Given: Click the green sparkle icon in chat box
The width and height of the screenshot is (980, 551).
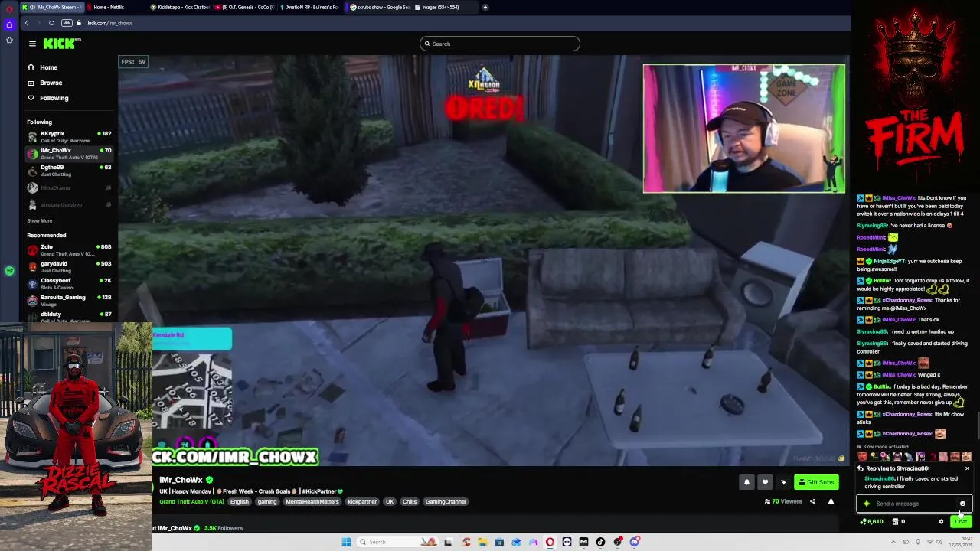Looking at the screenshot, I should pyautogui.click(x=867, y=504).
